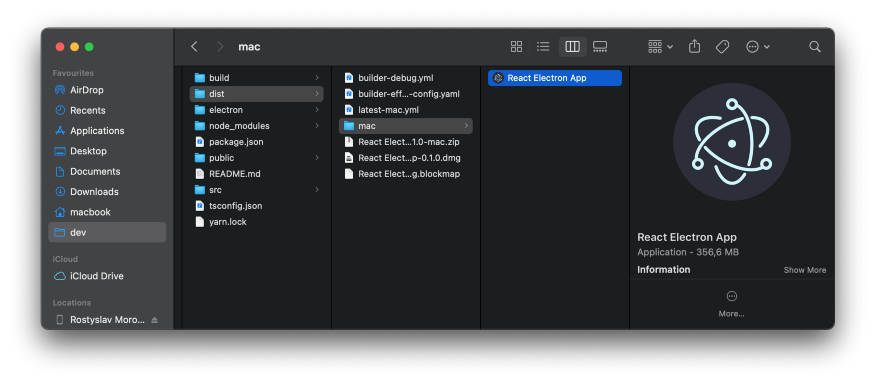Open iCloud Drive in the sidebar
Screen dimensions: 875x383
click(x=107, y=276)
